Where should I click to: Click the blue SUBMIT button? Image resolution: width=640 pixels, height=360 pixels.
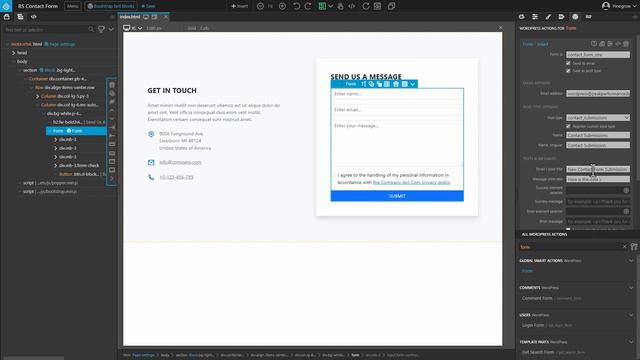[397, 196]
